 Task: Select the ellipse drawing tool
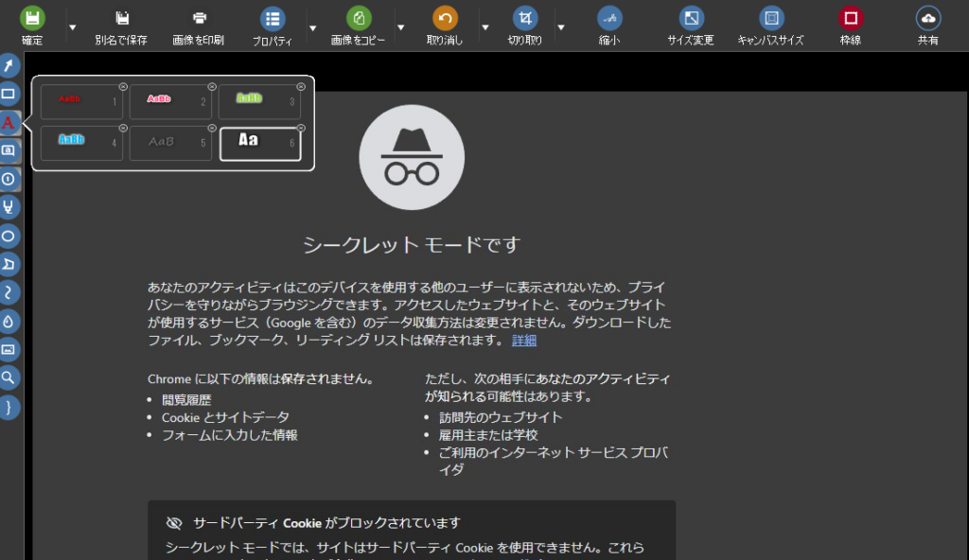[9, 236]
